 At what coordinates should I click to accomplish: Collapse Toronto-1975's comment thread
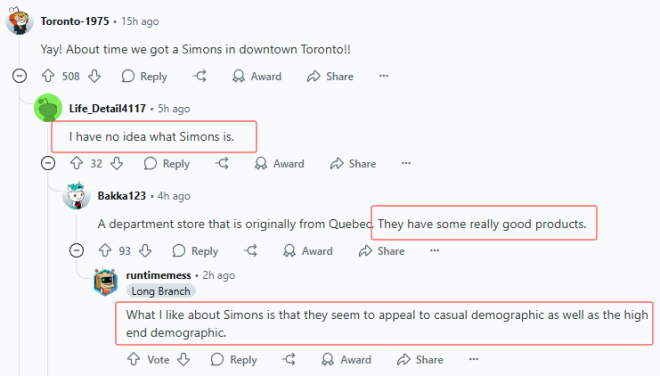pyautogui.click(x=20, y=76)
